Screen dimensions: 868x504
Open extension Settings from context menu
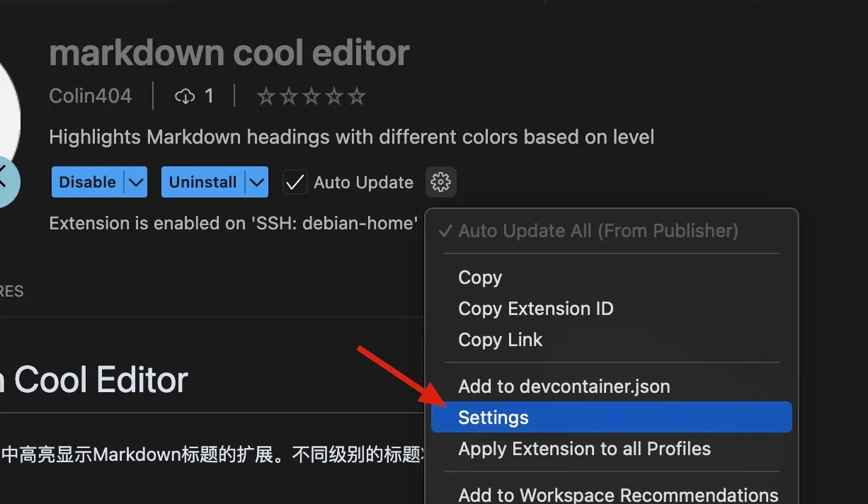click(x=493, y=418)
